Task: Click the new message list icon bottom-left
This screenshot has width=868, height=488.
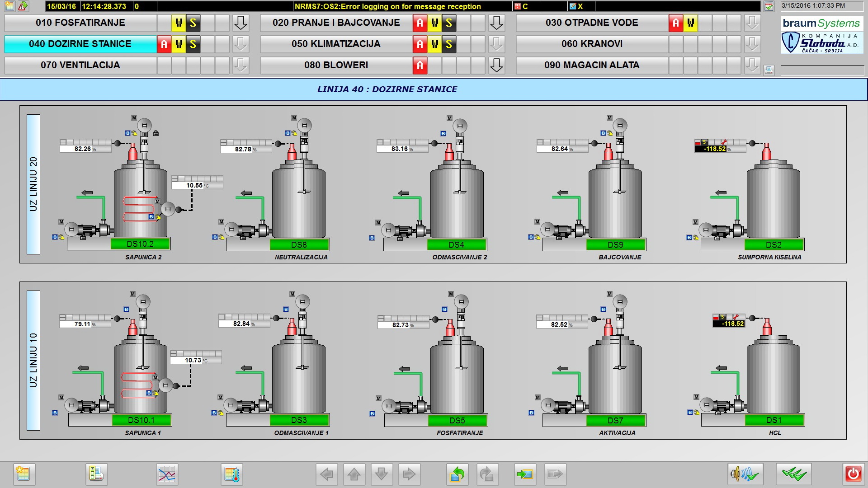Action: click(24, 474)
